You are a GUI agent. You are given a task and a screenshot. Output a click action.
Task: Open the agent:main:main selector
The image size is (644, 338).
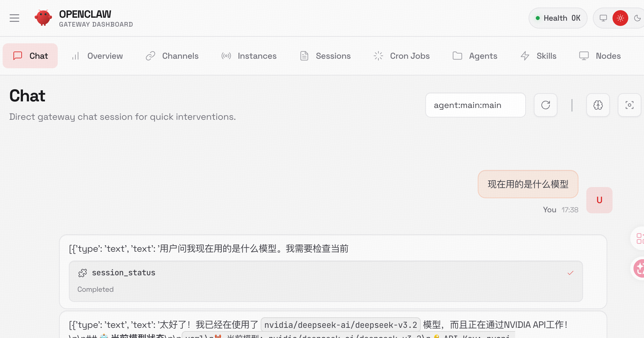point(475,105)
